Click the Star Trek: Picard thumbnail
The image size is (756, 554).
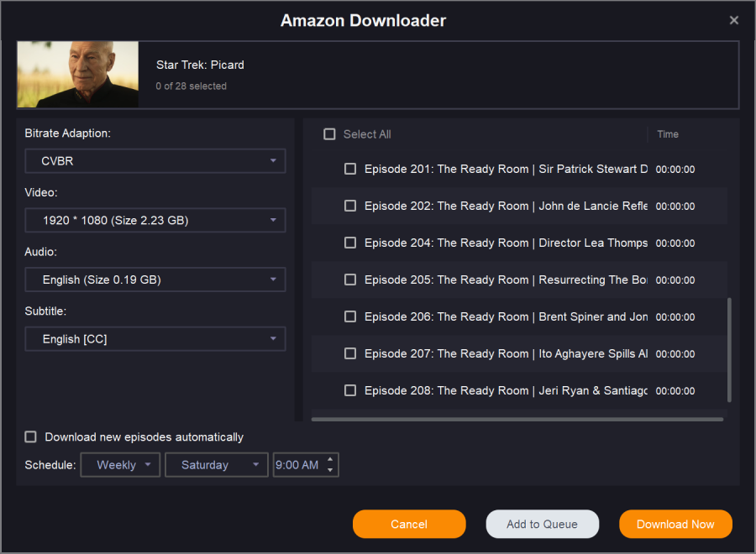tap(77, 74)
